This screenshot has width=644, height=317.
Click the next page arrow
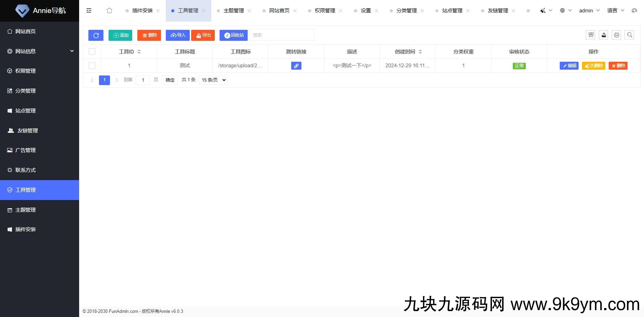click(x=117, y=80)
